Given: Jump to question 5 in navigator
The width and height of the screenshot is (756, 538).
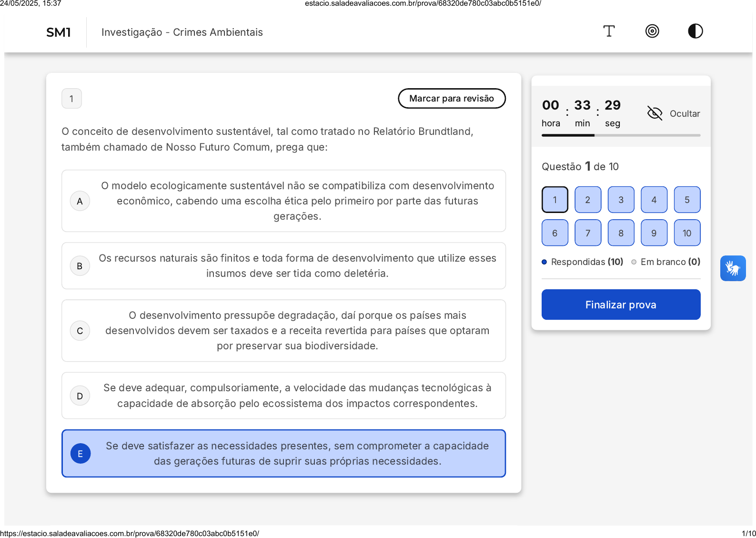Looking at the screenshot, I should [x=687, y=200].
